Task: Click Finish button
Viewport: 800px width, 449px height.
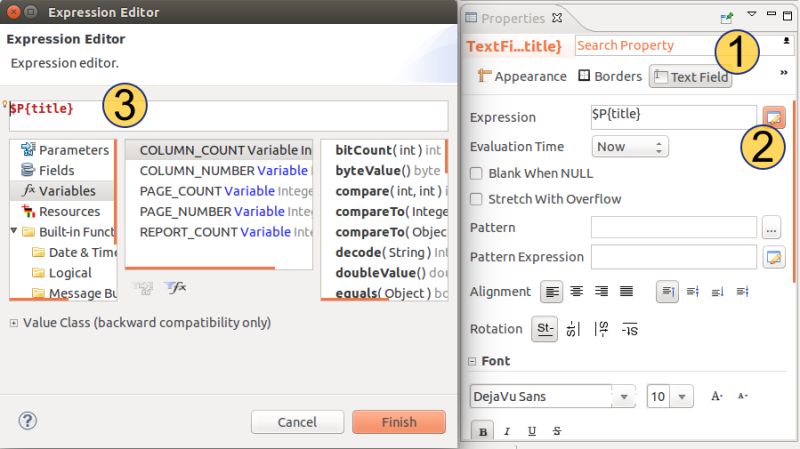Action: click(399, 422)
